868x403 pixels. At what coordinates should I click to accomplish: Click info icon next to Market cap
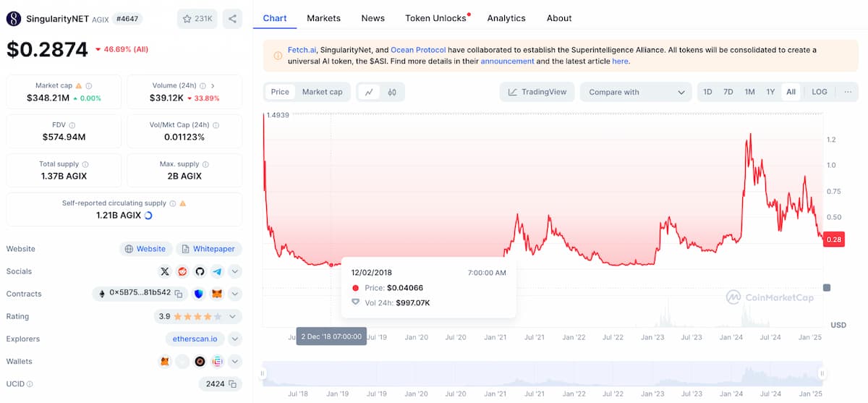pos(89,85)
